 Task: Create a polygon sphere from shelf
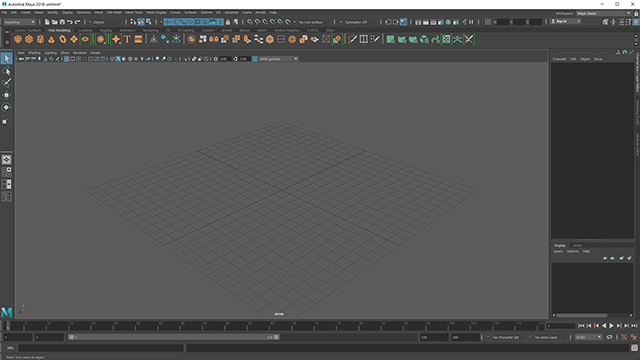point(18,39)
